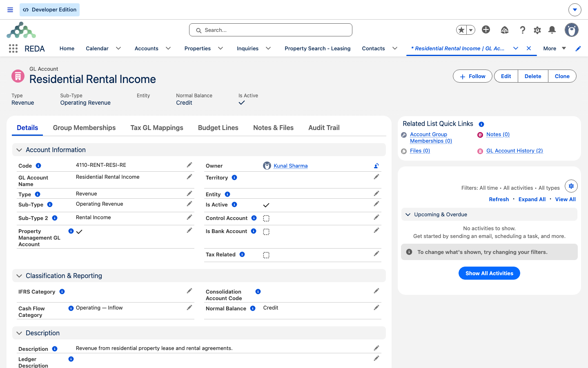This screenshot has width=588, height=368.
Task: Click the Change Owner icon
Action: tap(376, 166)
